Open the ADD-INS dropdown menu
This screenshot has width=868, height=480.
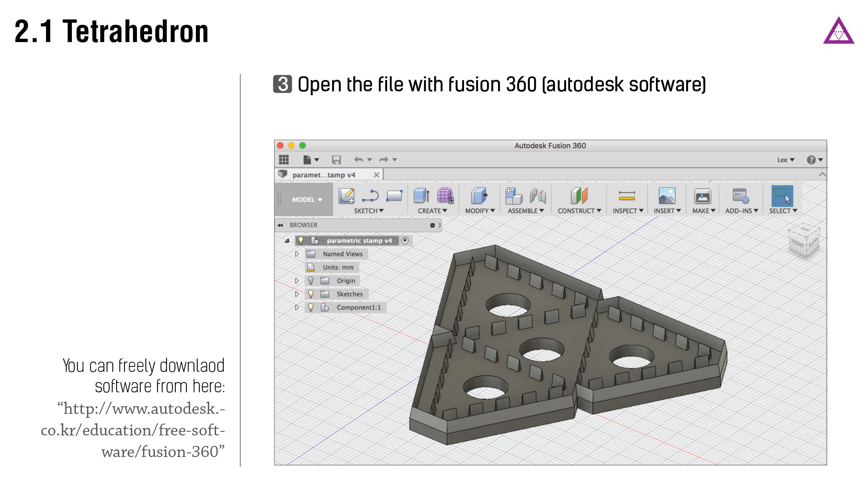tap(741, 211)
